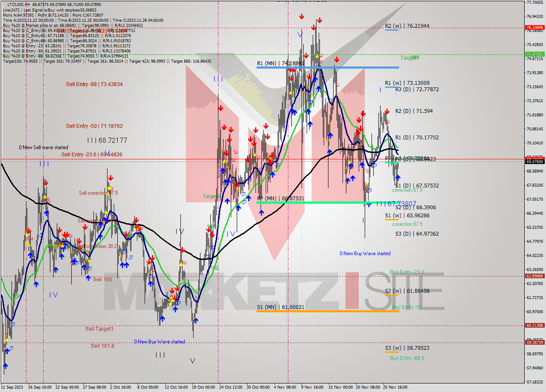Click the Target100: 74.9055 summary line
The height and width of the screenshot is (392, 546).
107,61
